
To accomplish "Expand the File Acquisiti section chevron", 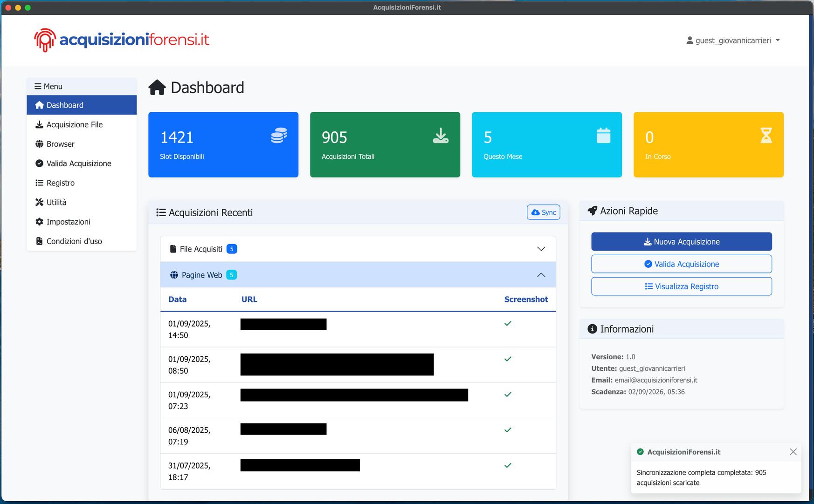I will tap(541, 249).
